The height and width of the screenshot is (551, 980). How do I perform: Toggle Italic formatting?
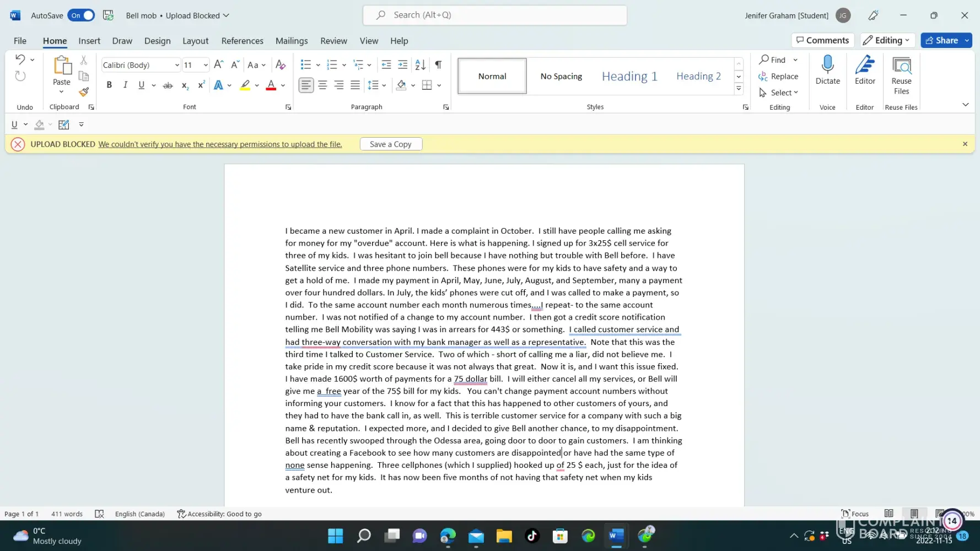tap(125, 85)
